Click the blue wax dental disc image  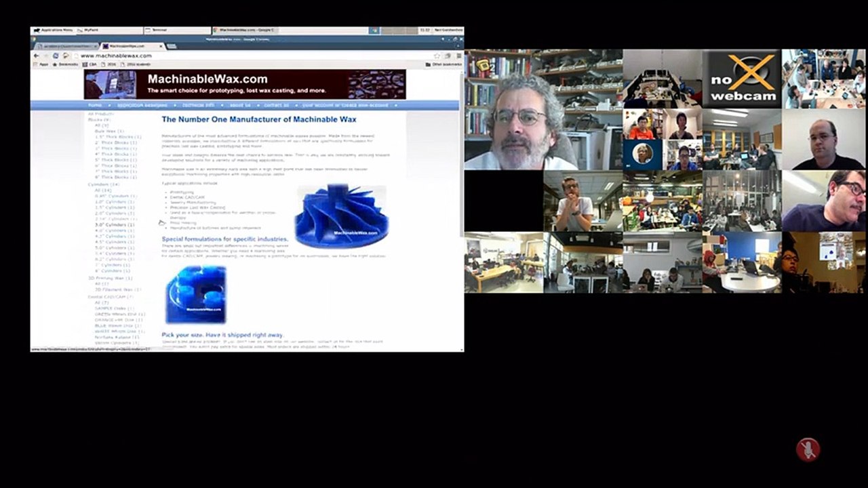[x=196, y=295]
